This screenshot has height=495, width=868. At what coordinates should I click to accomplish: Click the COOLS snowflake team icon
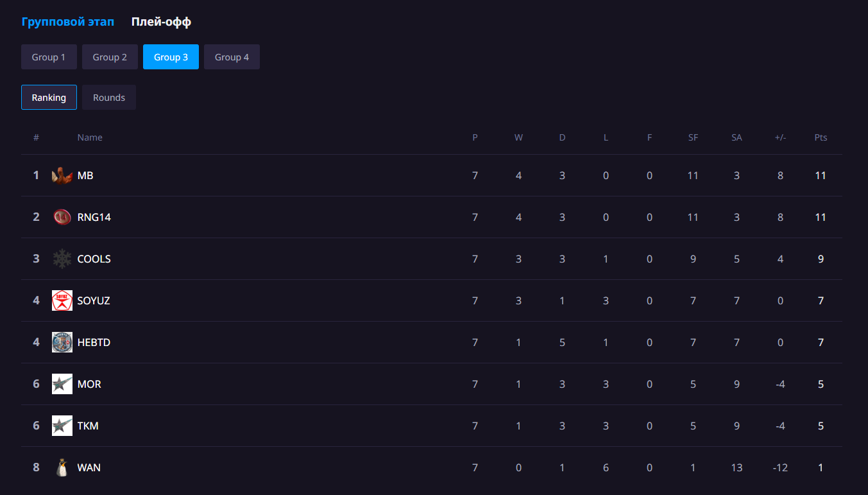click(62, 259)
